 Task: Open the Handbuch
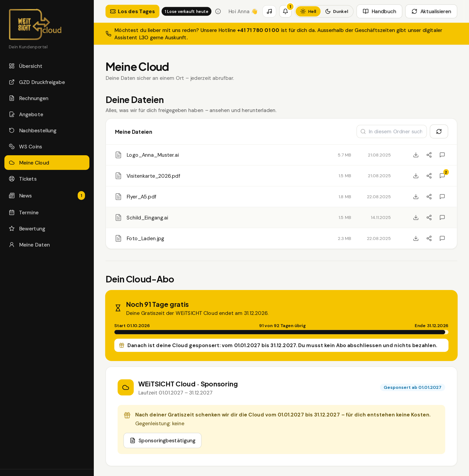click(x=379, y=11)
